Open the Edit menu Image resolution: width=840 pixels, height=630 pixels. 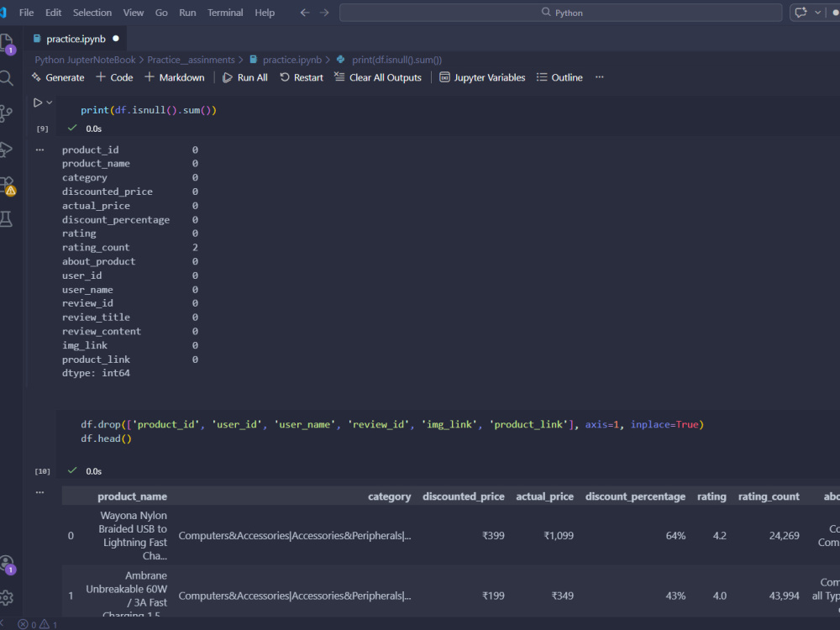(53, 13)
